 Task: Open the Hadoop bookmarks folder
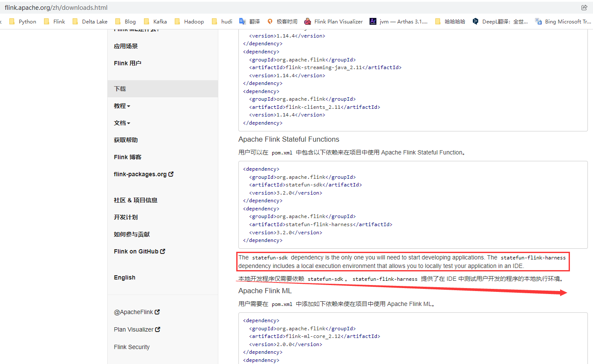coord(189,21)
